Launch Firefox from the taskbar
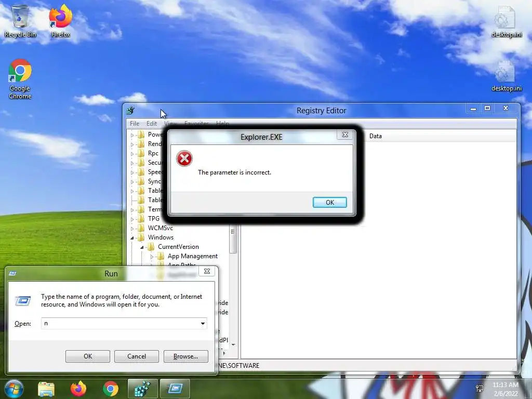The image size is (532, 399). (78, 389)
